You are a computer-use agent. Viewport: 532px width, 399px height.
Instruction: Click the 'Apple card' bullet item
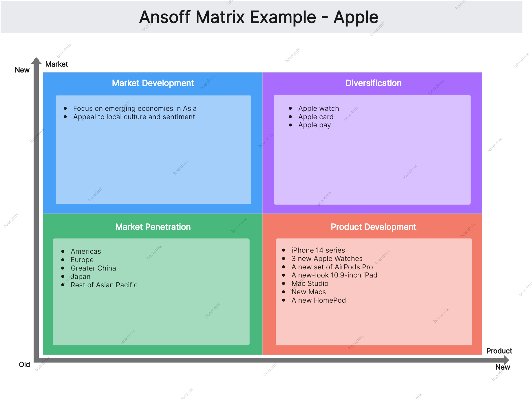point(316,117)
